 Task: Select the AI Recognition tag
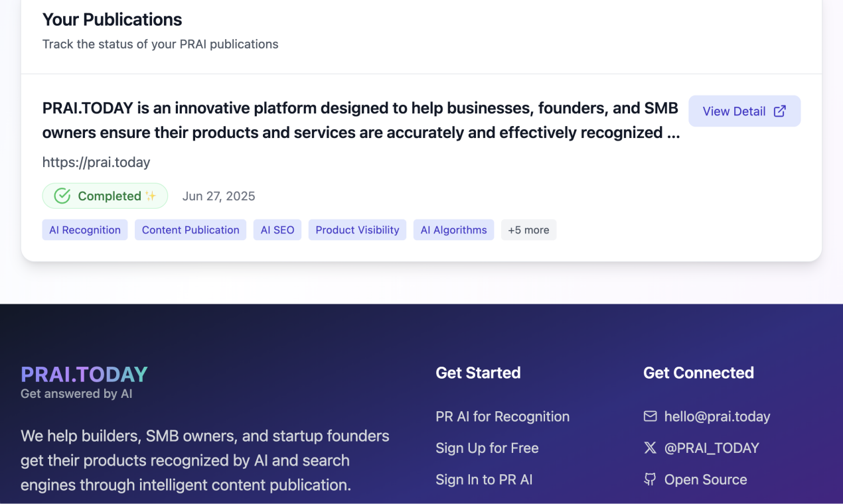85,230
